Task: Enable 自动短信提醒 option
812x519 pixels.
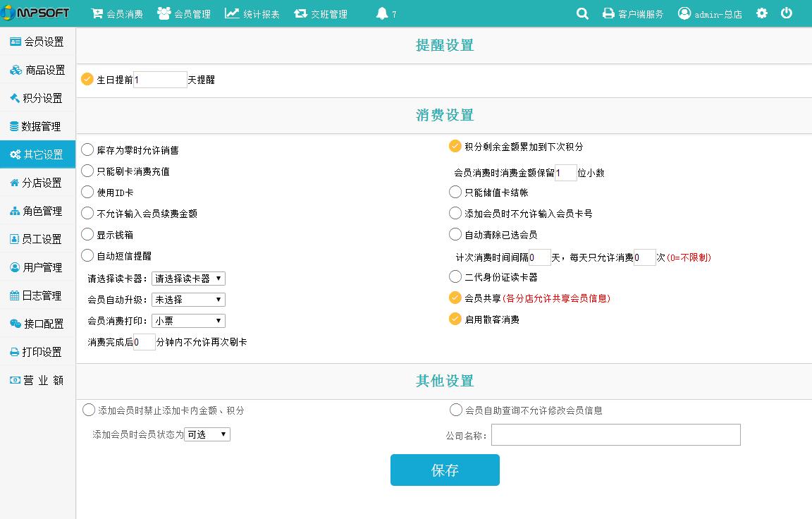Action: [87, 255]
